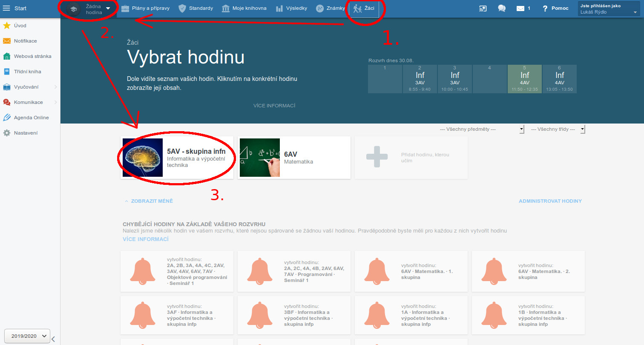This screenshot has width=644, height=345.
Task: Click the screen cast icon in the top bar
Action: 483,9
